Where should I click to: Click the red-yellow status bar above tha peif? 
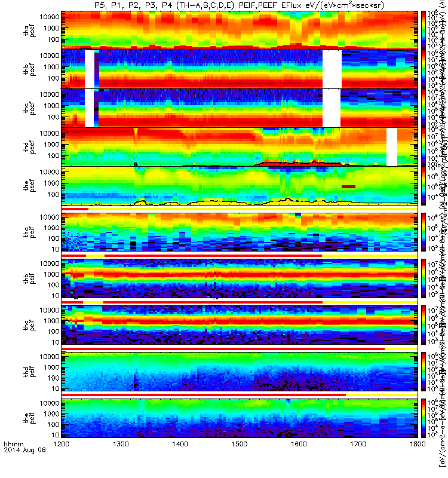(x=240, y=209)
